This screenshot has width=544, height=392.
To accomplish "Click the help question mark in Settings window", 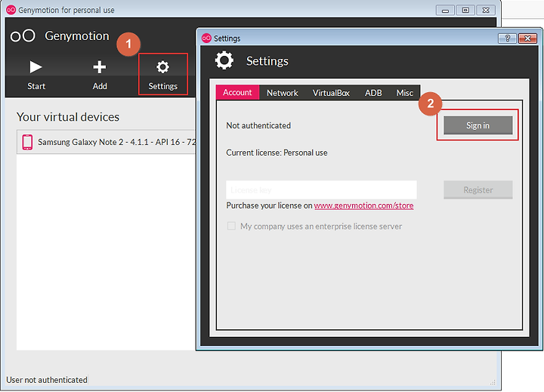I will (507, 39).
